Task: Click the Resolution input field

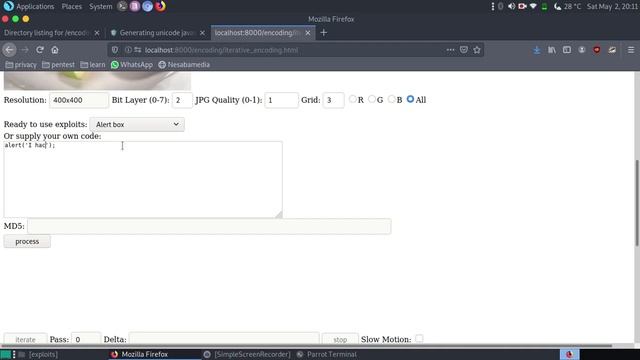Action: [79, 100]
